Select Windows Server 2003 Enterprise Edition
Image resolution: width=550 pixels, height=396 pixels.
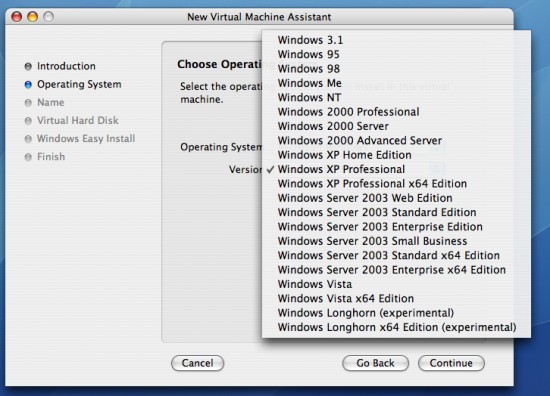[x=396, y=227]
